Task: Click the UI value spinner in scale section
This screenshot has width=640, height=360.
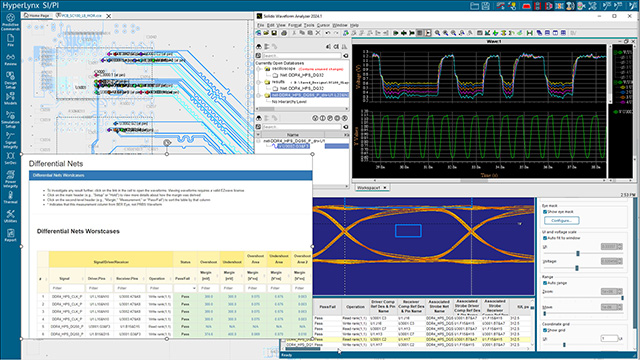Action: (x=611, y=247)
